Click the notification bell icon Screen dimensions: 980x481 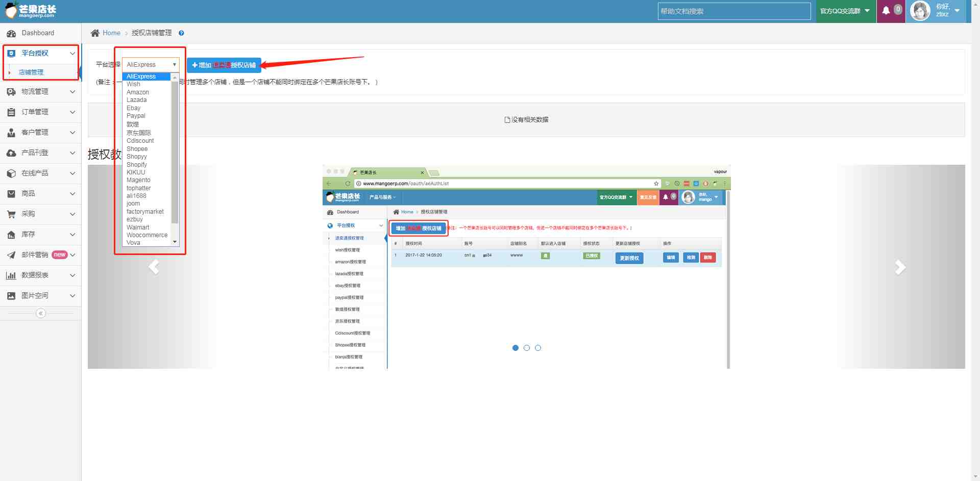pyautogui.click(x=886, y=11)
